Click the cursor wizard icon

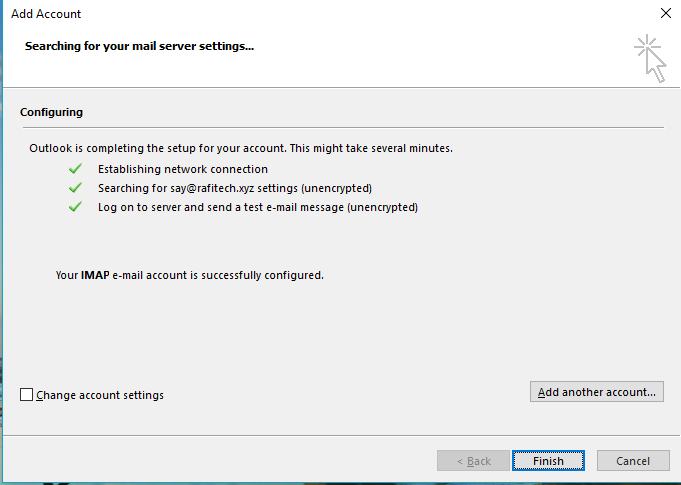point(650,59)
